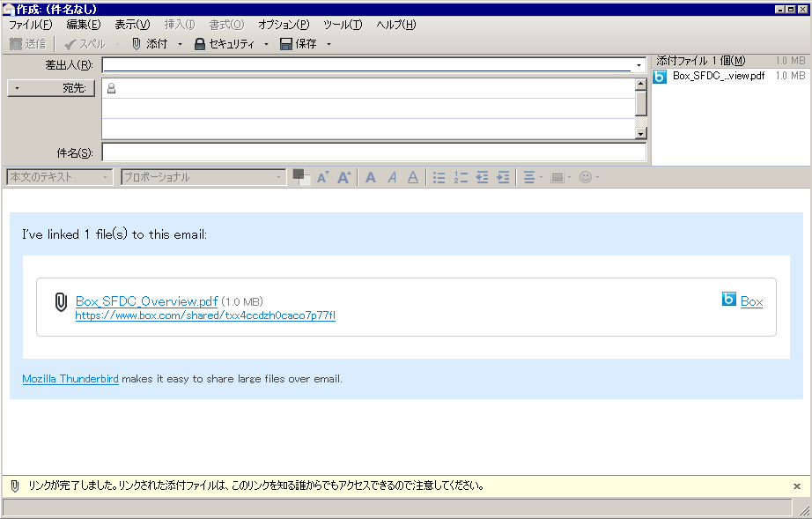Open the 表示(V) menu

coord(132,25)
